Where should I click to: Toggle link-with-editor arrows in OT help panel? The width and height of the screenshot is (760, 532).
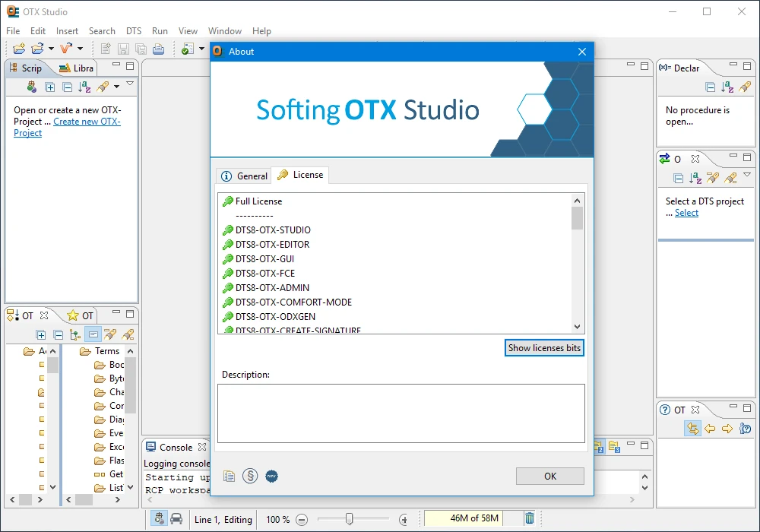692,429
